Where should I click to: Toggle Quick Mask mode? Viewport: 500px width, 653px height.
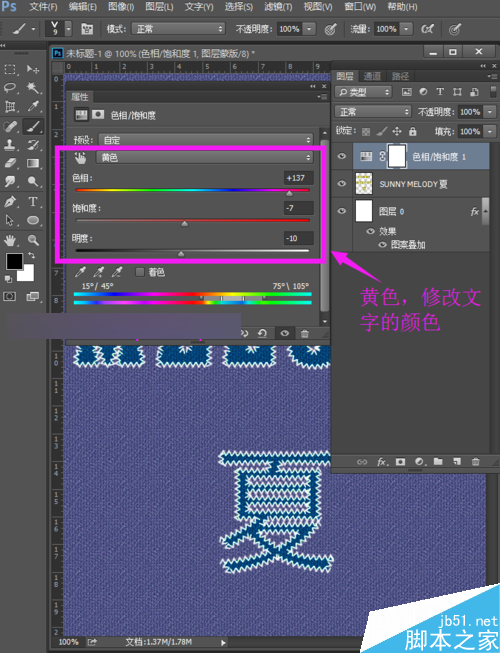point(10,297)
